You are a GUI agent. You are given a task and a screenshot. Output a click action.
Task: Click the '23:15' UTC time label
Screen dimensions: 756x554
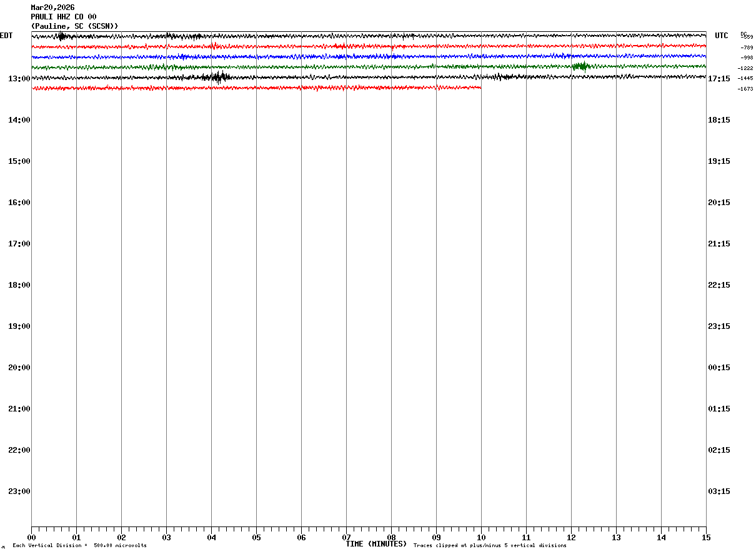pyautogui.click(x=719, y=326)
